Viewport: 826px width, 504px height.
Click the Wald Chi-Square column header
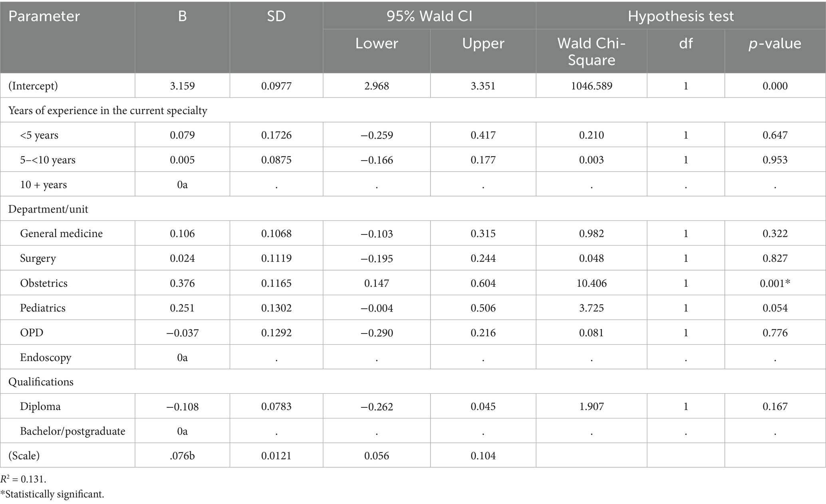[x=591, y=52]
